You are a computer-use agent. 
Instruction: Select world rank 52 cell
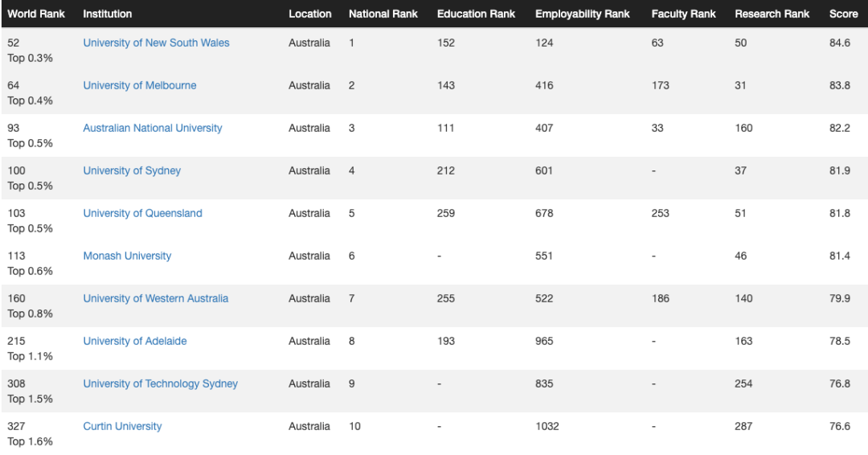14,43
